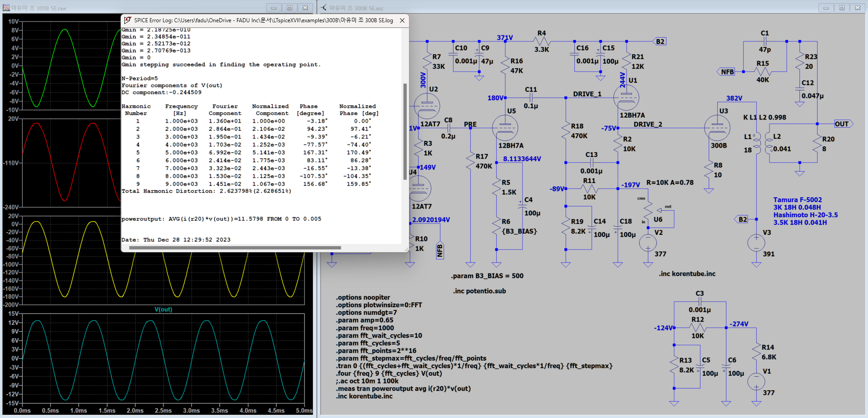Click the OUT net label flag
868x418 pixels.
pos(843,124)
